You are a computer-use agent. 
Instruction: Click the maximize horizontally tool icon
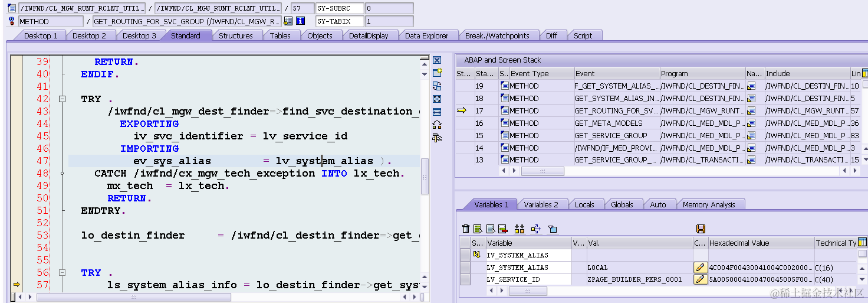coord(437,112)
